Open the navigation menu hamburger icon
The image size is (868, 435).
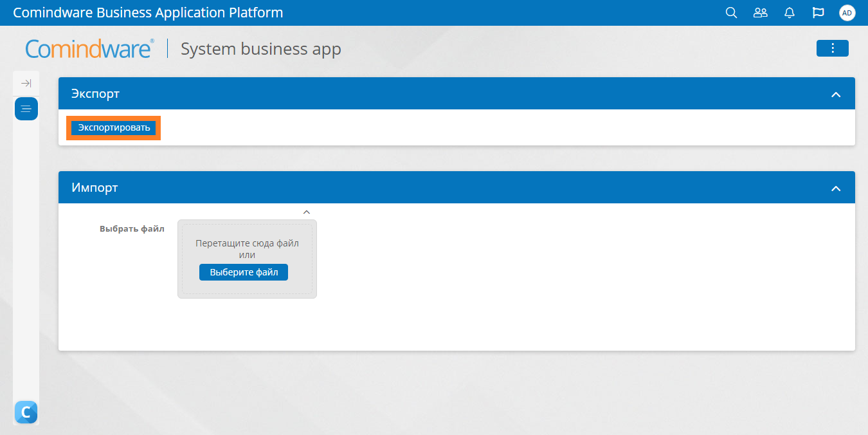(26, 109)
